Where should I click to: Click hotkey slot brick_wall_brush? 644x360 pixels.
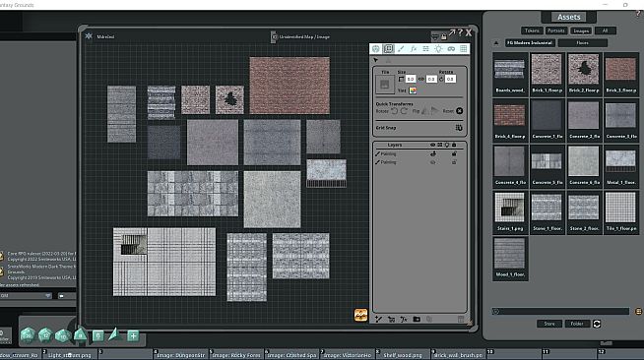[x=458, y=355]
